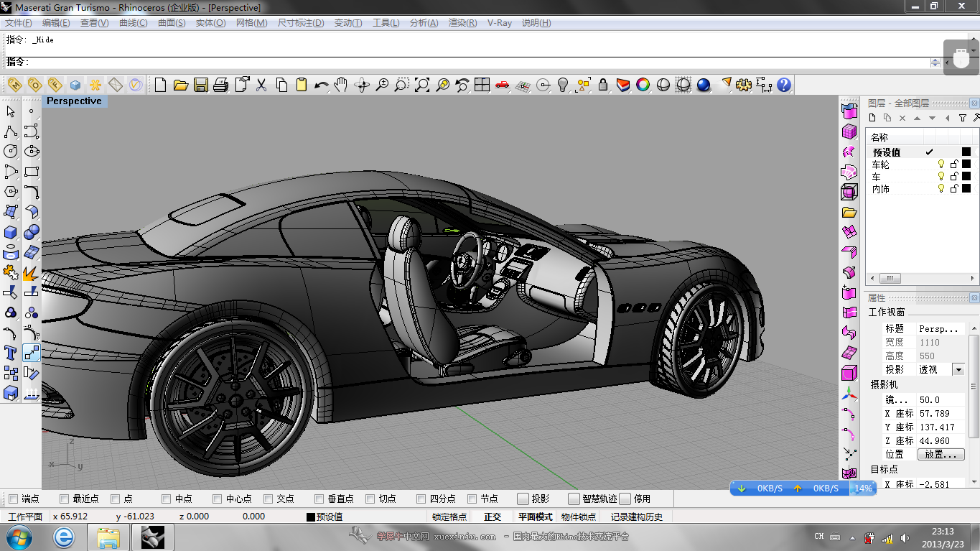Toggle the 物件锁点 osnap button
The image size is (980, 551).
pos(579,517)
